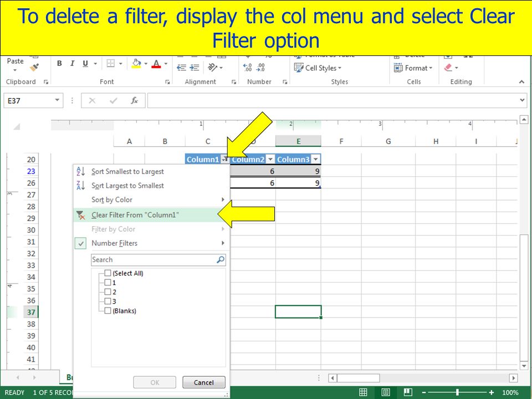
Task: Open Clipboard dialog launcher
Action: [46, 82]
